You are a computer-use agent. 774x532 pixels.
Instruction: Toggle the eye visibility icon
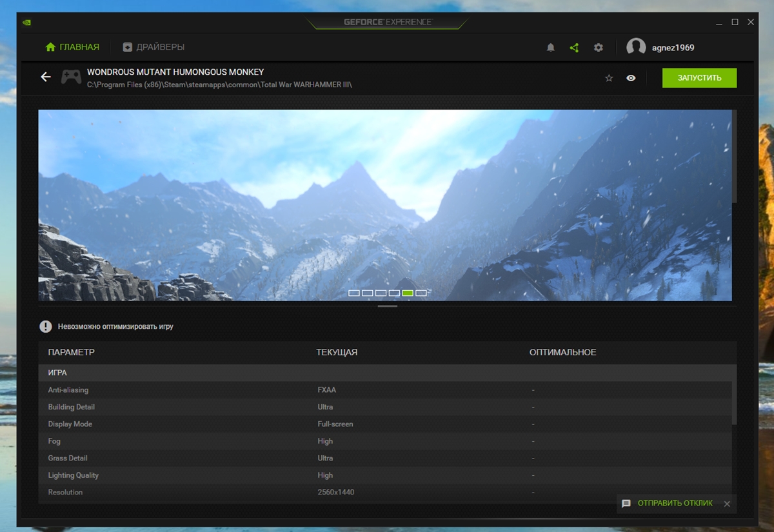click(631, 78)
